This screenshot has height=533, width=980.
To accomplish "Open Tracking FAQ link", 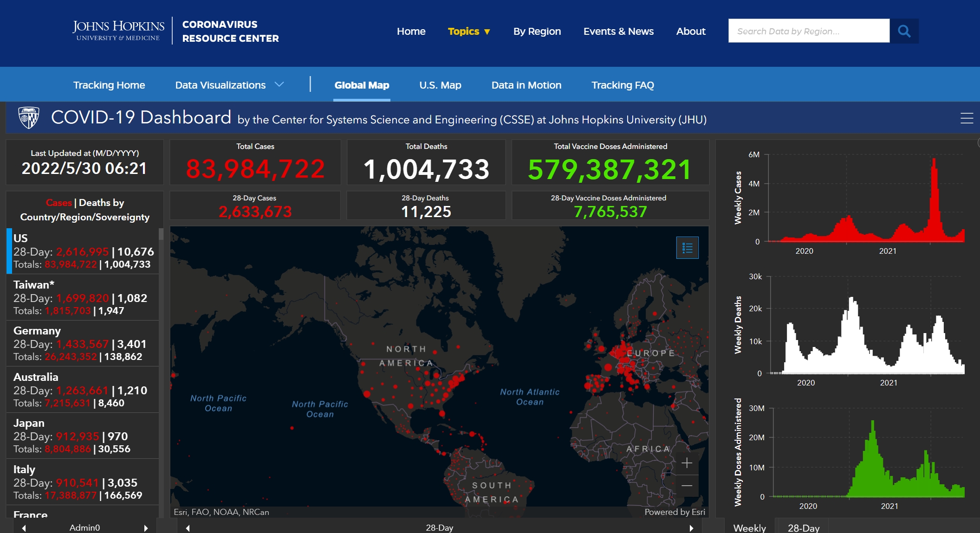I will point(623,85).
